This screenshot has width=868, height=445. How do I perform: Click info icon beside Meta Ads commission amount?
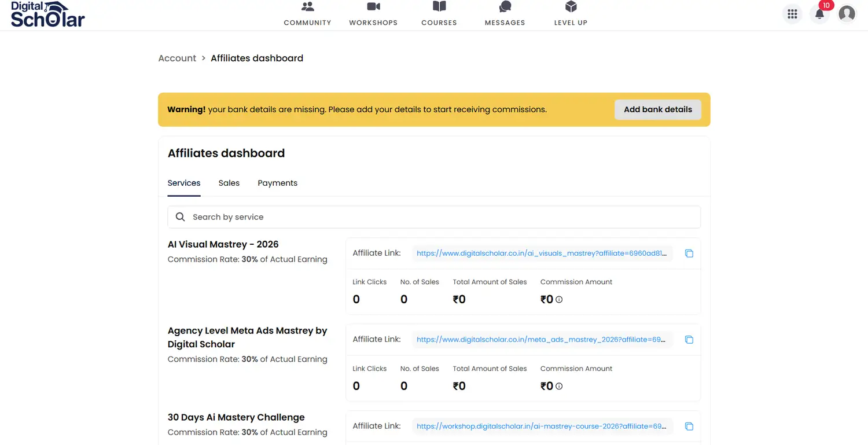[559, 387]
